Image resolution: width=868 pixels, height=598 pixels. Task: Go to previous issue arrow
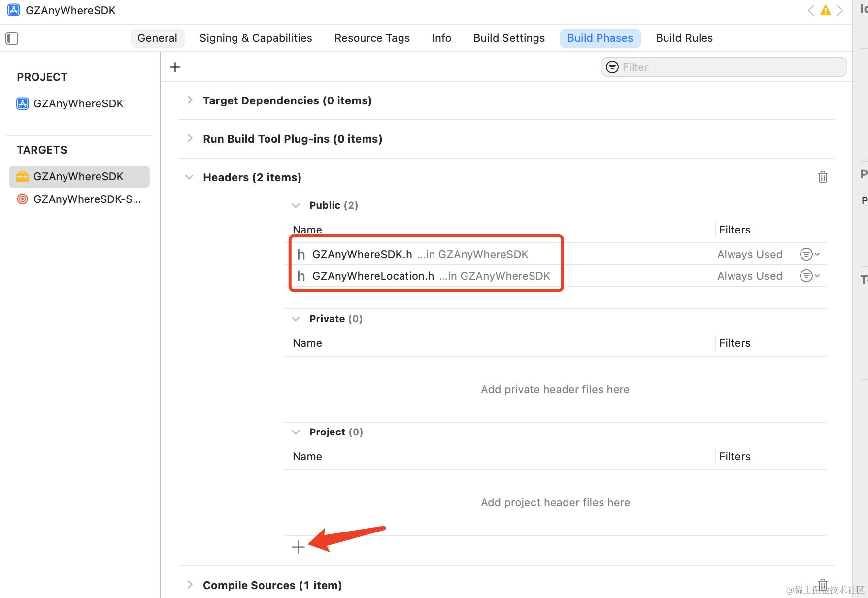pyautogui.click(x=811, y=10)
